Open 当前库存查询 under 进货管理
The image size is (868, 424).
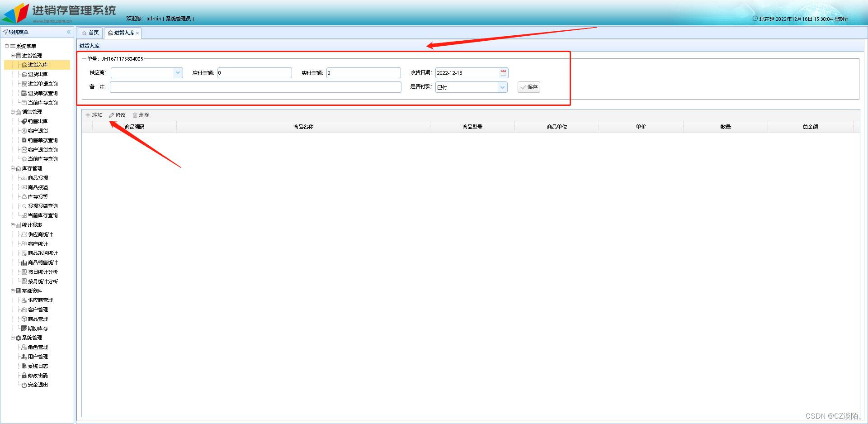click(x=42, y=103)
